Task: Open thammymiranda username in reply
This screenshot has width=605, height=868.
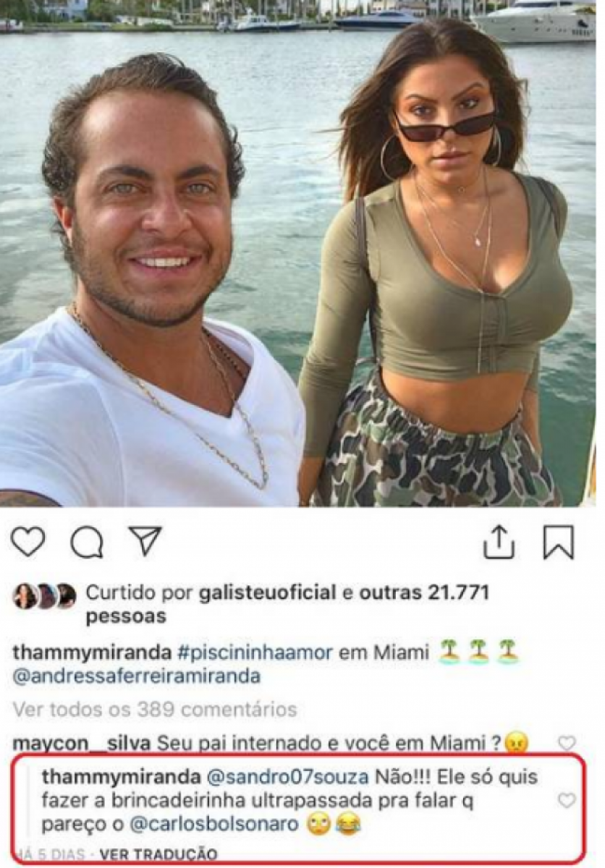Action: (122, 778)
